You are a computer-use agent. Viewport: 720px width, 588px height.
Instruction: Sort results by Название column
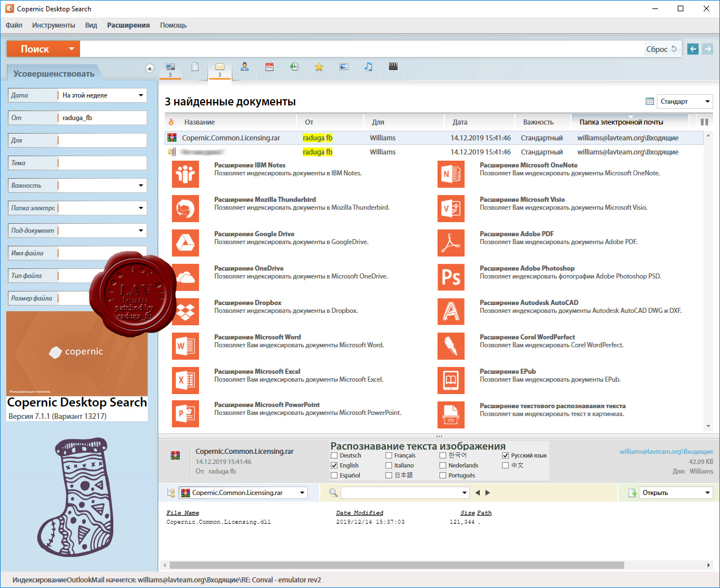coord(200,122)
